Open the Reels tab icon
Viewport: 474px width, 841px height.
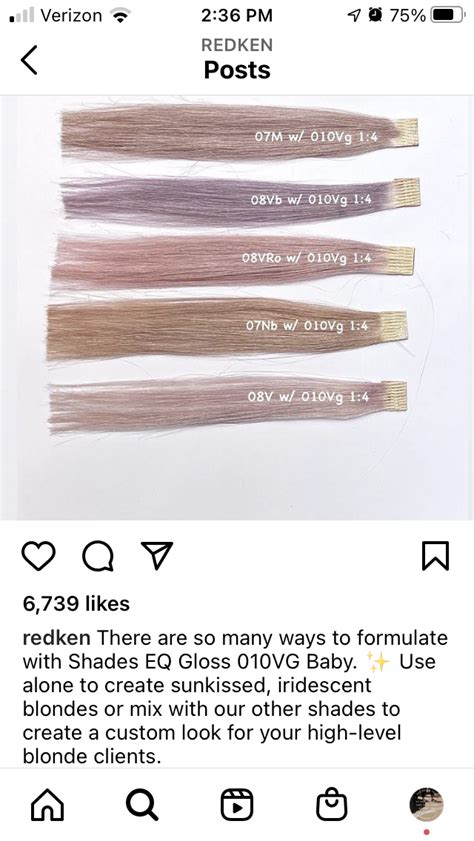[237, 805]
